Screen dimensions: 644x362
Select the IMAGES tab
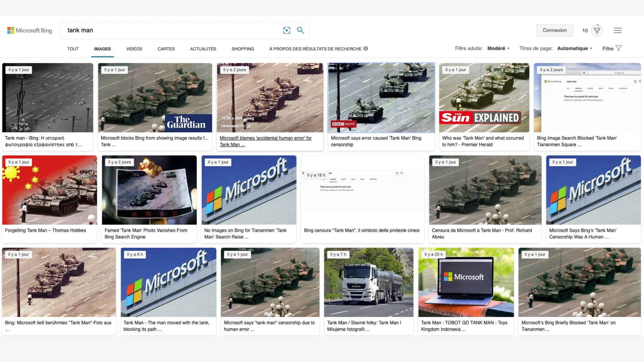click(102, 49)
